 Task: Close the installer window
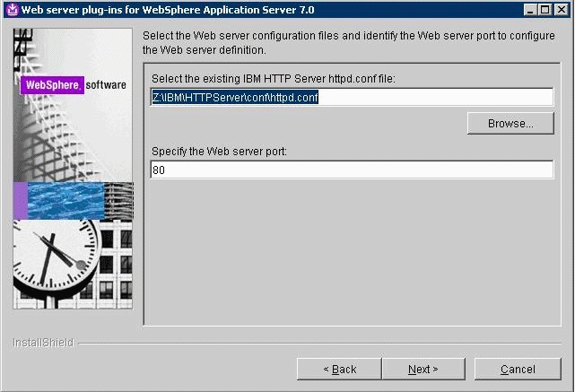coord(561,10)
